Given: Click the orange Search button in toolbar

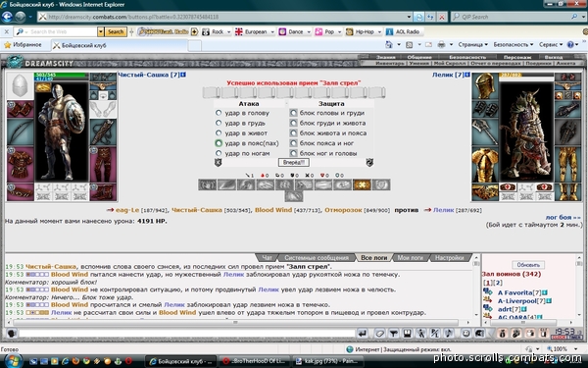Looking at the screenshot, I should 116,32.
